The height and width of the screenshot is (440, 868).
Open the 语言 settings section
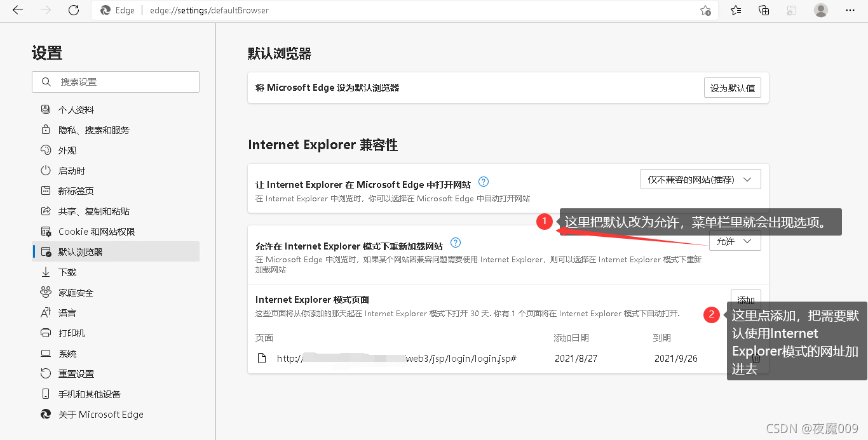point(116,313)
